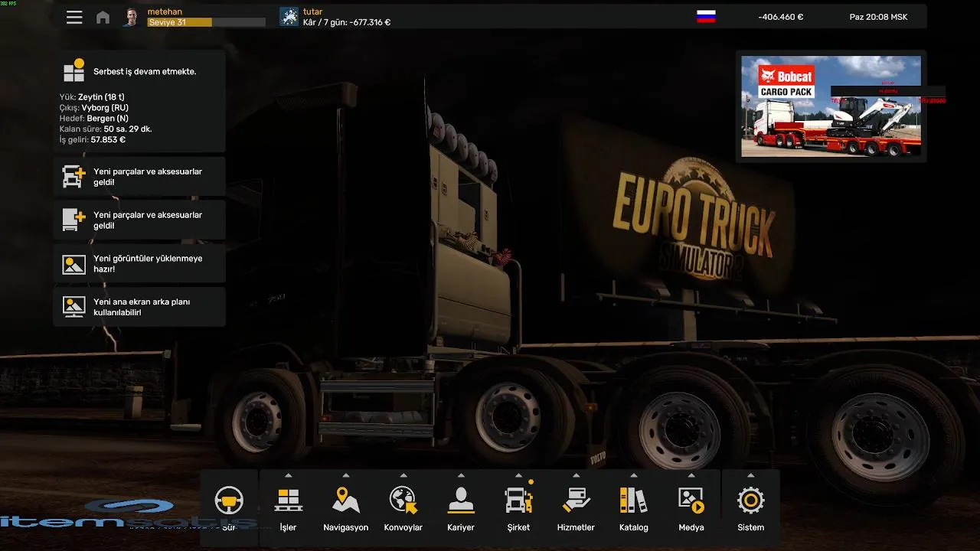Open the Konvoylar convoy menu
The width and height of the screenshot is (980, 551).
pyautogui.click(x=403, y=508)
